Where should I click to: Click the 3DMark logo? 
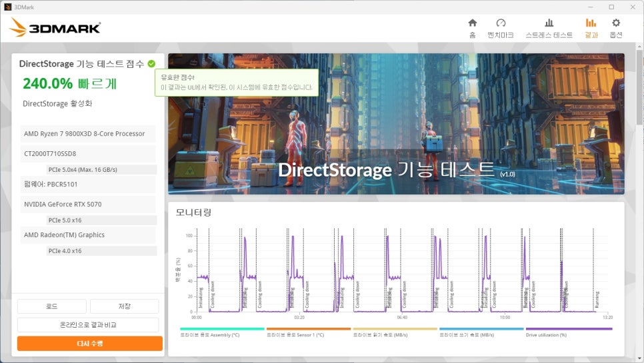pyautogui.click(x=55, y=27)
